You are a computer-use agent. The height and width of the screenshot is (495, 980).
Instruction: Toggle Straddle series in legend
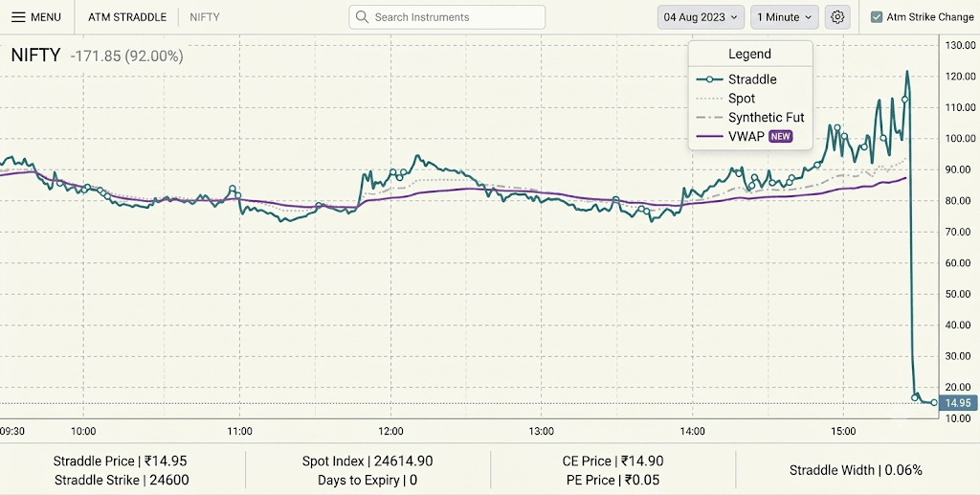click(736, 79)
